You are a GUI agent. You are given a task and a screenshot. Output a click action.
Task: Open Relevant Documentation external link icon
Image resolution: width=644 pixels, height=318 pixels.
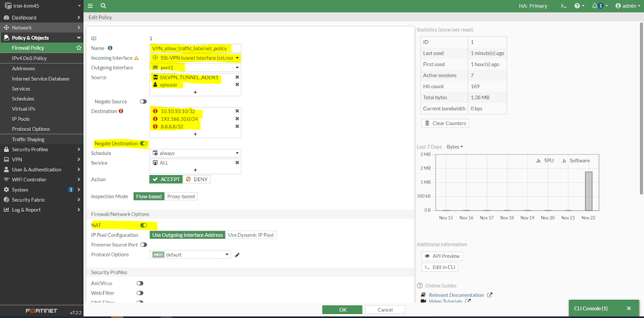[489, 295]
